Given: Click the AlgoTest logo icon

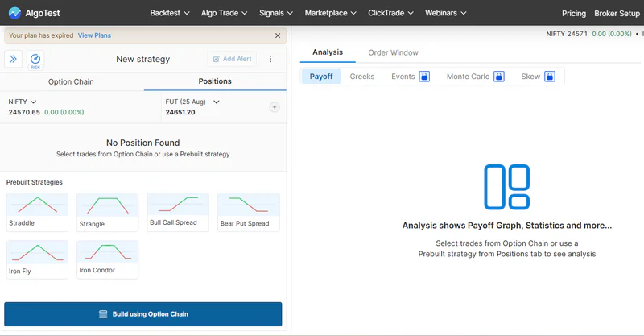Looking at the screenshot, I should pyautogui.click(x=14, y=13).
